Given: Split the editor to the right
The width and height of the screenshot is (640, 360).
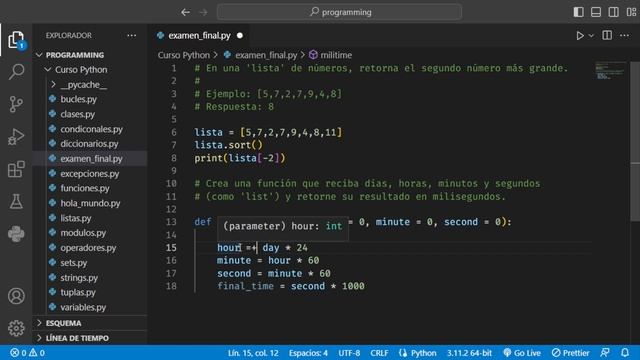Looking at the screenshot, I should click(607, 36).
